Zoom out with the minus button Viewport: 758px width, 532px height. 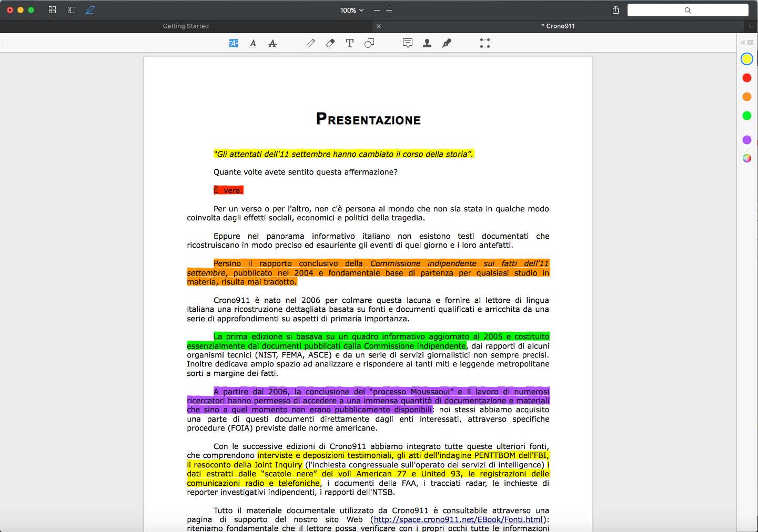point(377,10)
